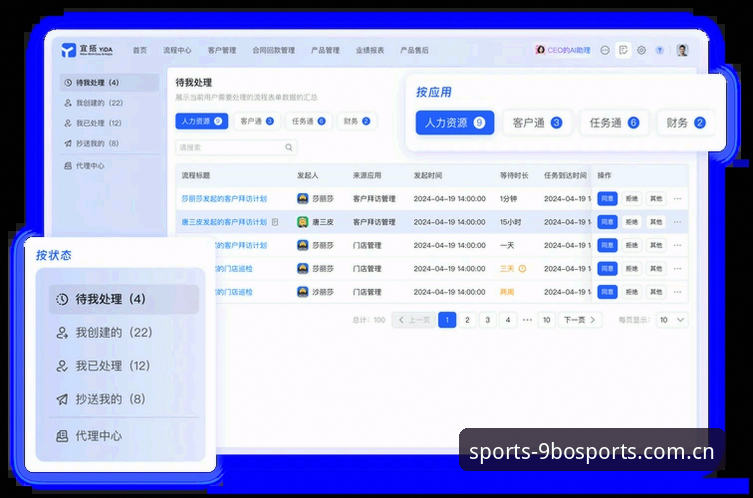Image resolution: width=753 pixels, height=498 pixels.
Task: Click the Yida logo in the header
Action: tap(87, 49)
